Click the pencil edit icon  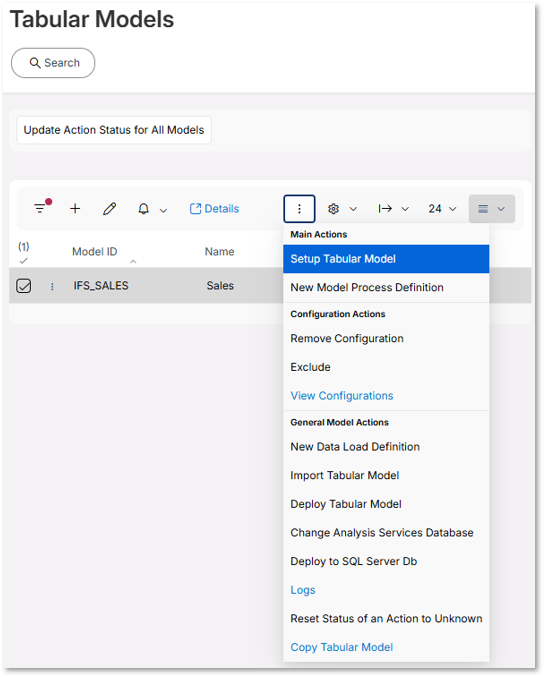(x=110, y=209)
